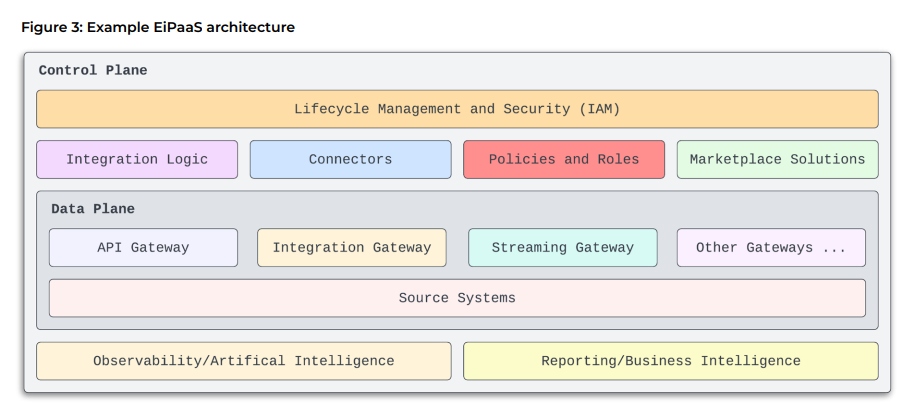Click the "(IAM)" text in the orange bar

click(598, 109)
